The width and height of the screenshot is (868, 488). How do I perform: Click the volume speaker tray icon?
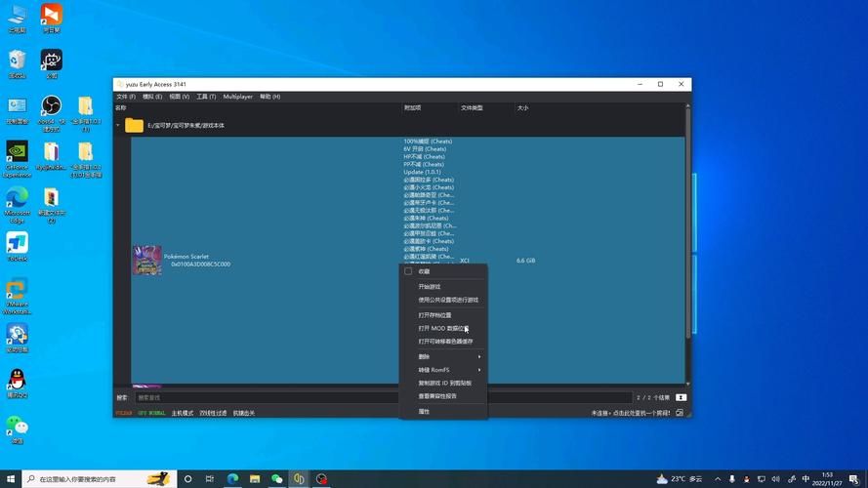775,479
